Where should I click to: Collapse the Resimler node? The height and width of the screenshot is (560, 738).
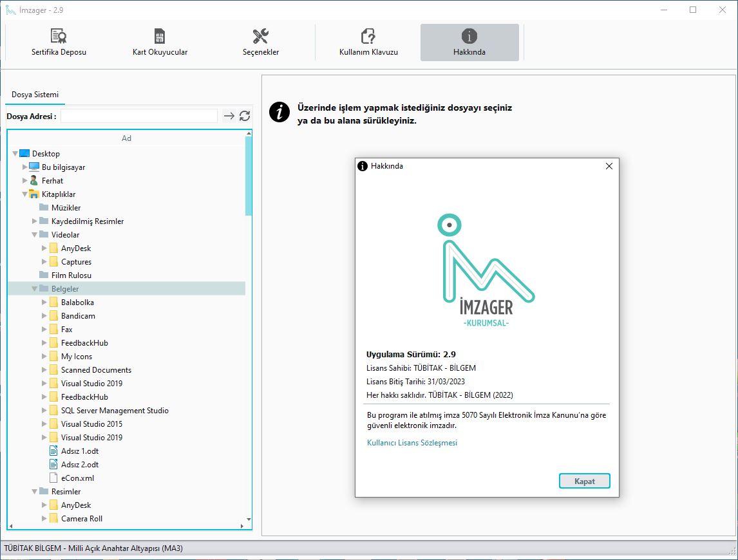click(34, 492)
